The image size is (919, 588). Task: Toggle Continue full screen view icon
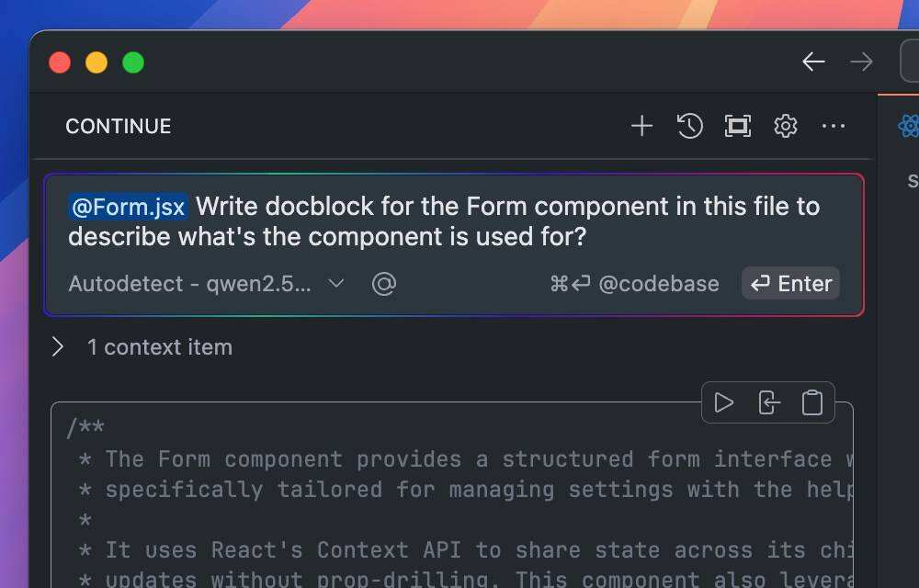click(x=738, y=126)
